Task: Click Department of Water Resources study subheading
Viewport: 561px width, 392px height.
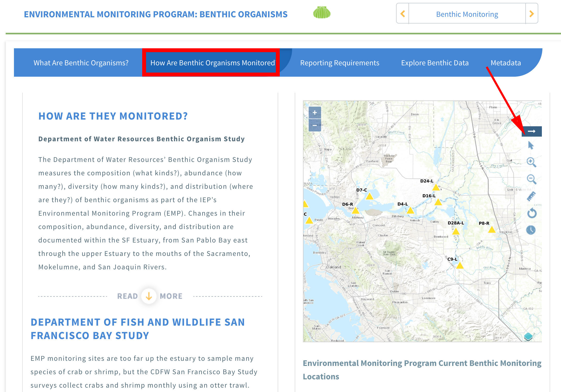Action: coord(141,139)
